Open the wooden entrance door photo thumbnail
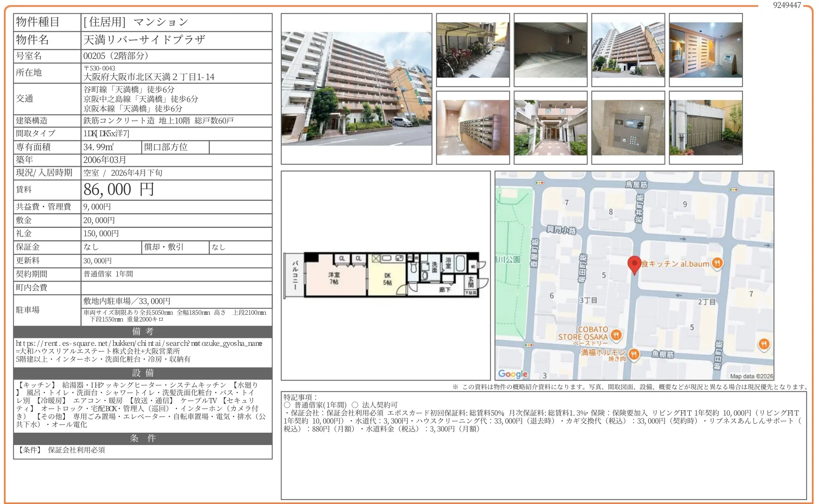The width and height of the screenshot is (819, 504). 705,50
